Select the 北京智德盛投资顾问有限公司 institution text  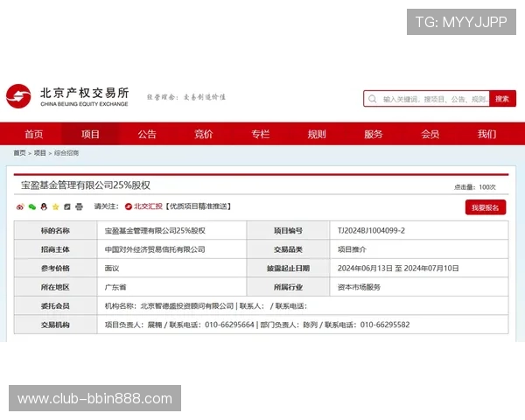[x=187, y=305]
